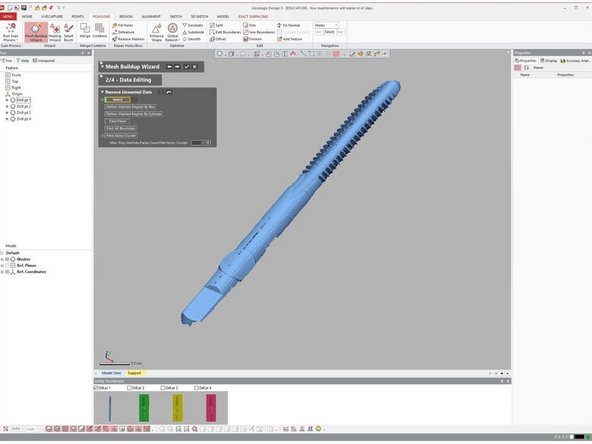Click the Sew Boundaries tool

(259, 32)
